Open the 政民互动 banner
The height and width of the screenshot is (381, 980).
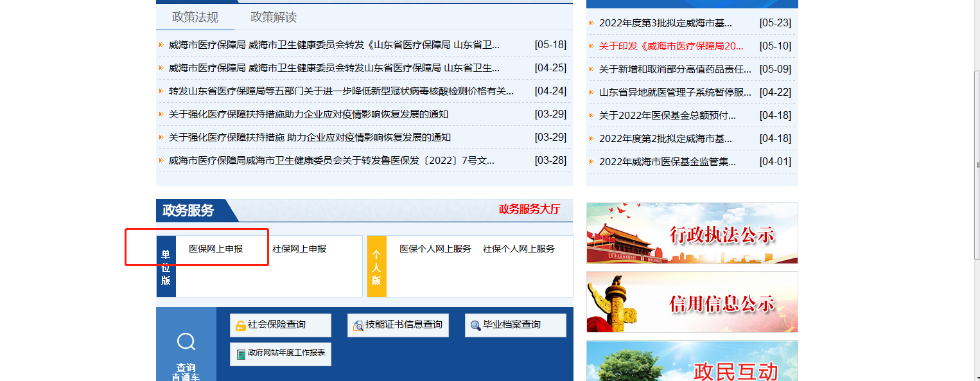click(x=692, y=361)
